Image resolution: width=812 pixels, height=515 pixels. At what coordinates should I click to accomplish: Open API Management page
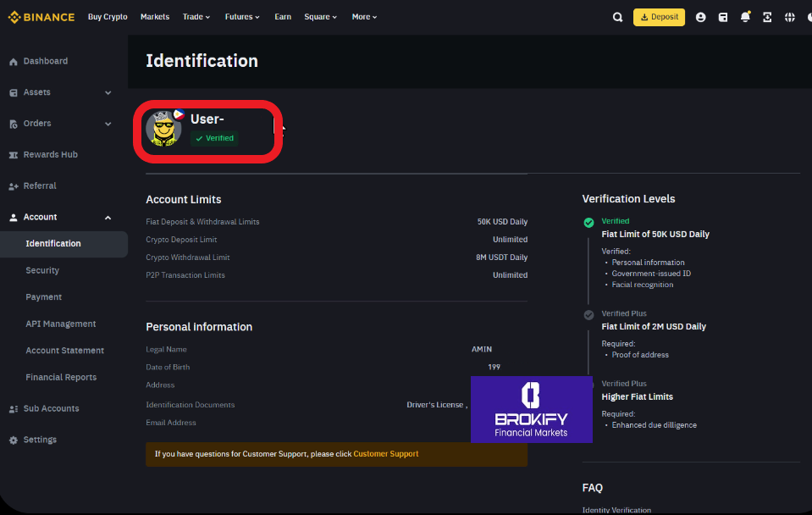[61, 324]
